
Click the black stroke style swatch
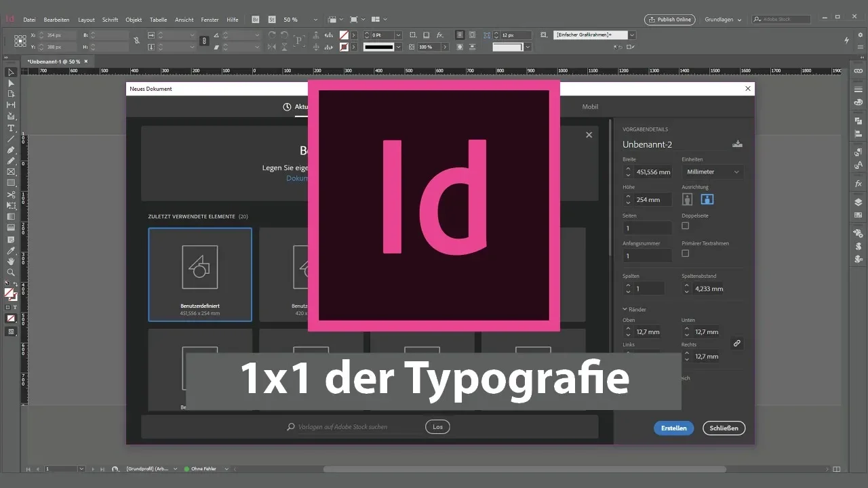(x=378, y=47)
